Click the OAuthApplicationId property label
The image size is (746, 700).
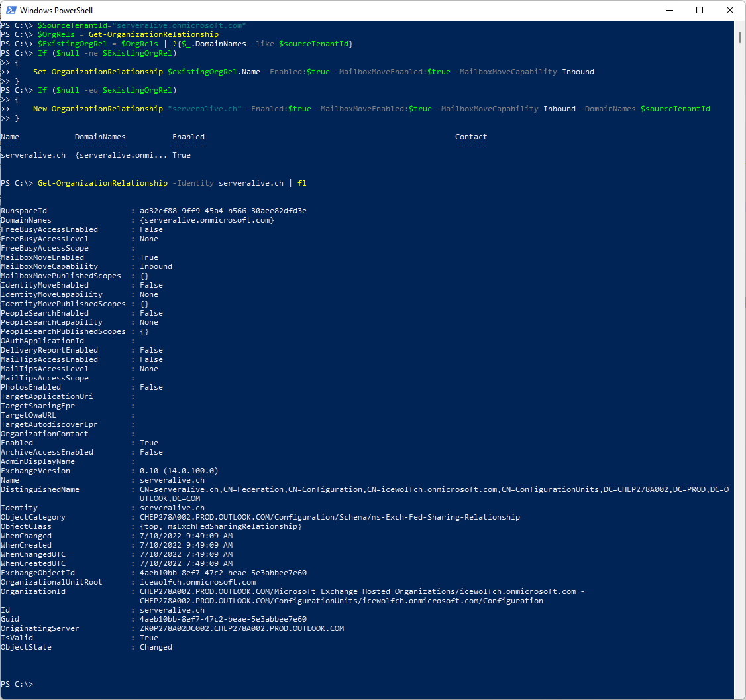pyautogui.click(x=42, y=341)
